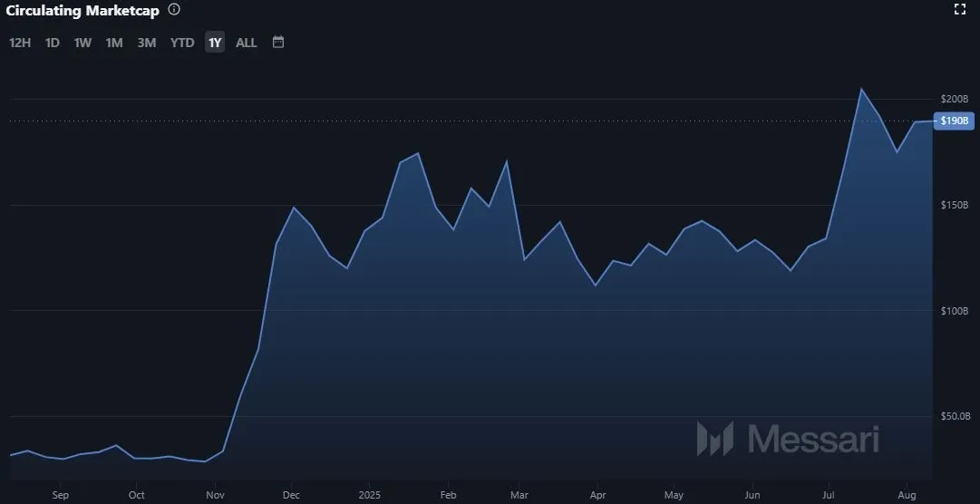The height and width of the screenshot is (504, 980).
Task: Choose the 3M time range
Action: (x=146, y=43)
